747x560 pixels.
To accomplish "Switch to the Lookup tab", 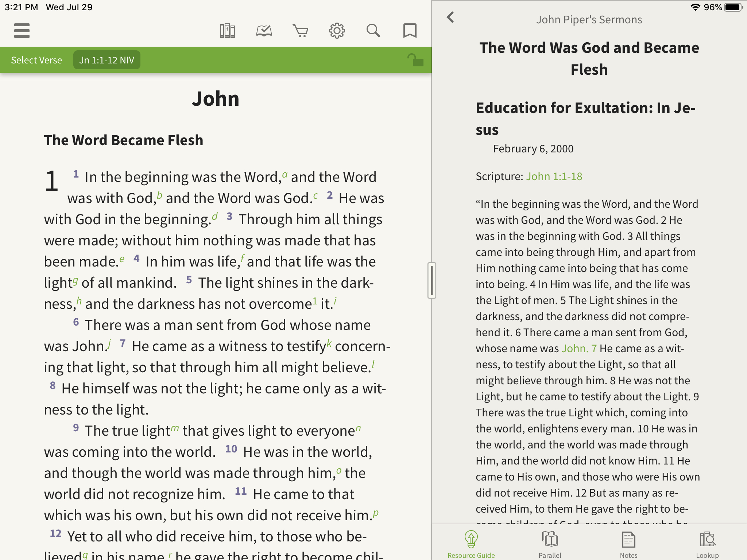I will point(708,544).
